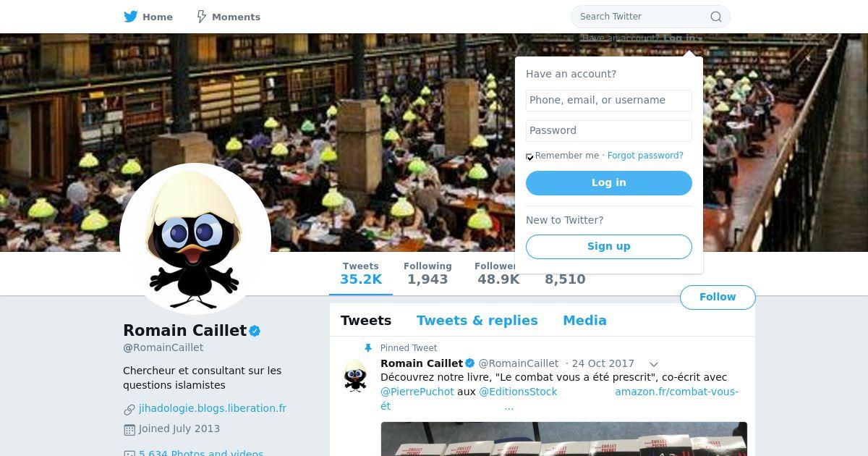Follow Romain Caillet with Follow button
The width and height of the screenshot is (868, 456).
click(718, 297)
